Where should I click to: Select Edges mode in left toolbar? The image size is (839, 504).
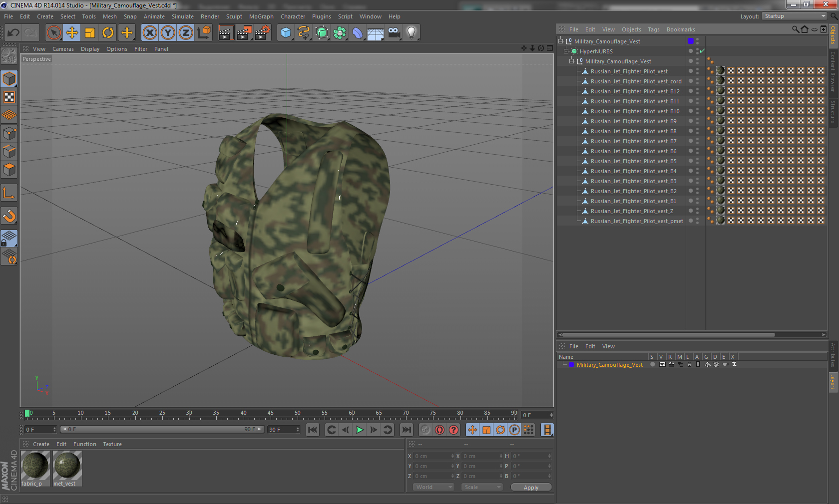click(x=9, y=152)
